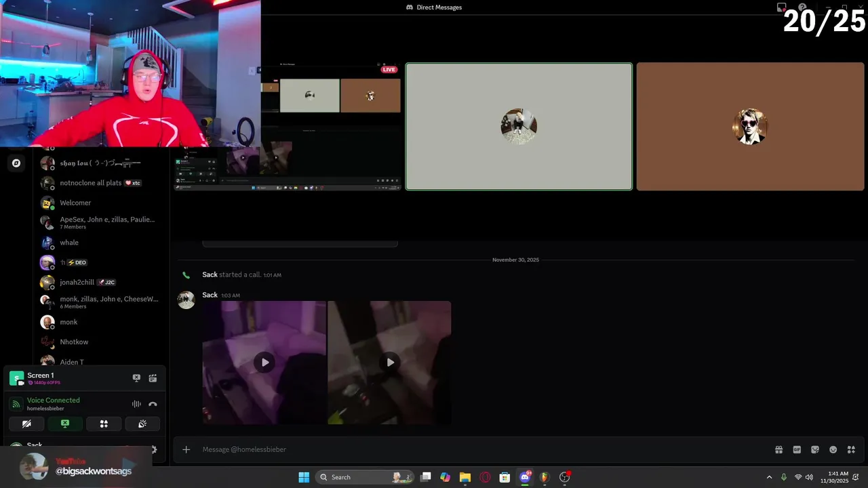
Task: Open apps launcher icon in message bar
Action: (x=851, y=449)
